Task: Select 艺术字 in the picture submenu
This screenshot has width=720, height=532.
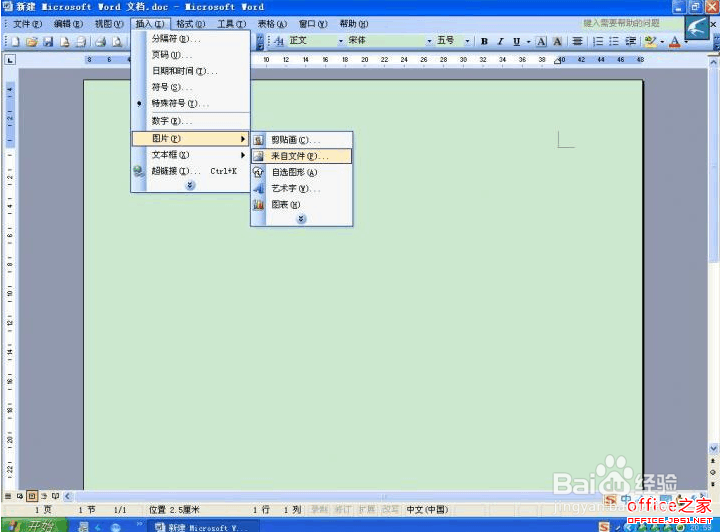Action: click(x=302, y=189)
